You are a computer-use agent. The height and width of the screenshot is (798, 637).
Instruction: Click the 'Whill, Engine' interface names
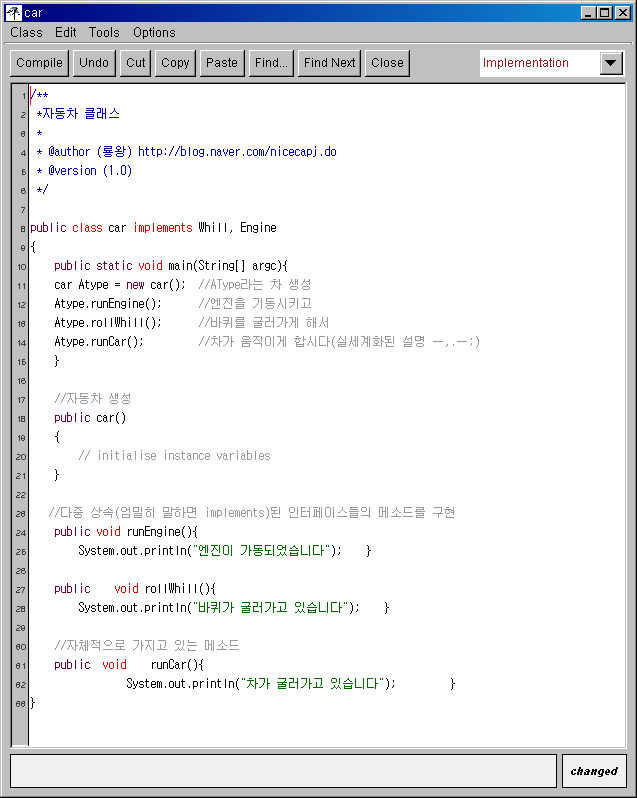pyautogui.click(x=237, y=227)
